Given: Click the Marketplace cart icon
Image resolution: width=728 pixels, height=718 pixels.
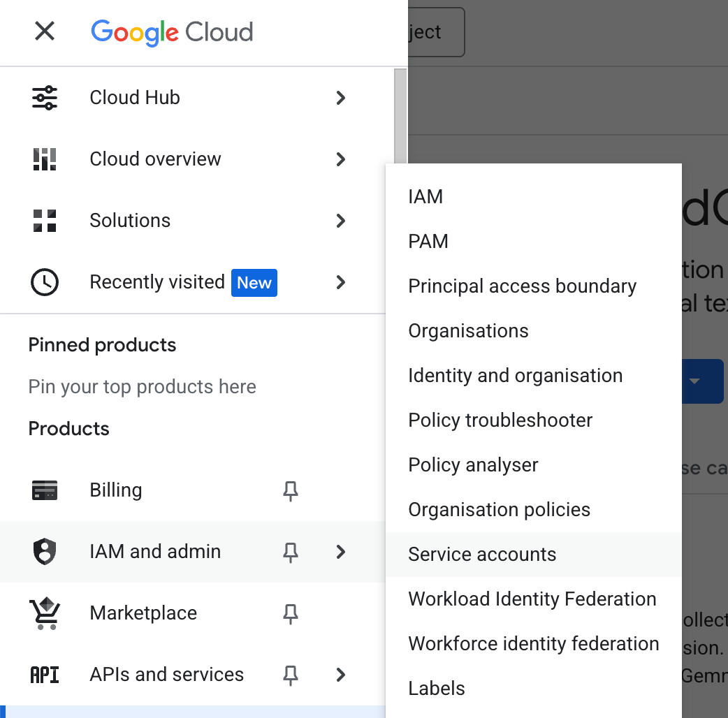Looking at the screenshot, I should (x=45, y=613).
